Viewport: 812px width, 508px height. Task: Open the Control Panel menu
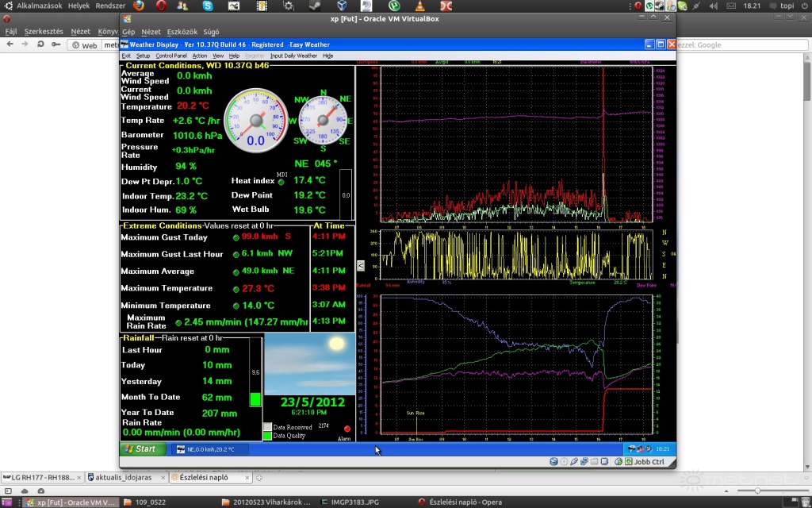(171, 56)
